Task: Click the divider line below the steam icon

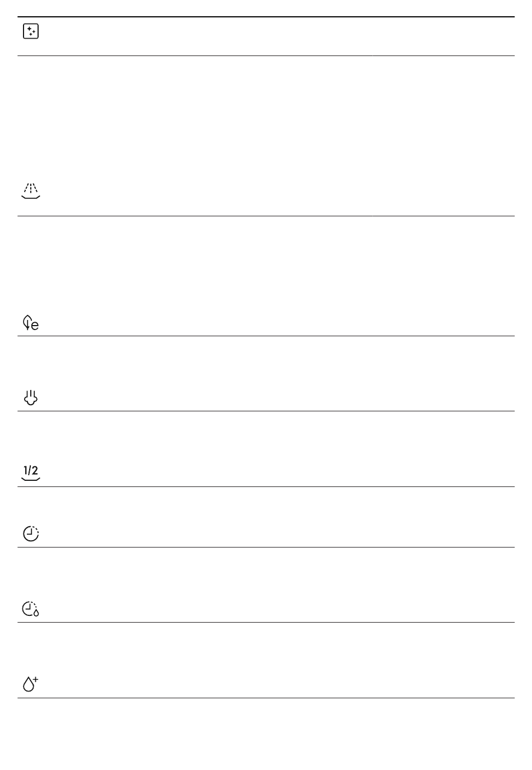Action: 266,411
